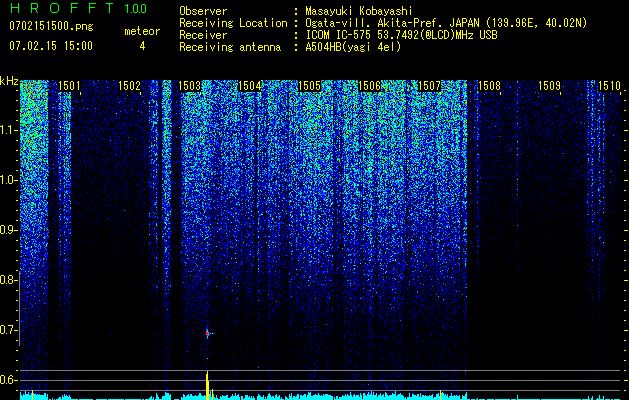
Task: Click the 1506 time marker
Action: [369, 86]
